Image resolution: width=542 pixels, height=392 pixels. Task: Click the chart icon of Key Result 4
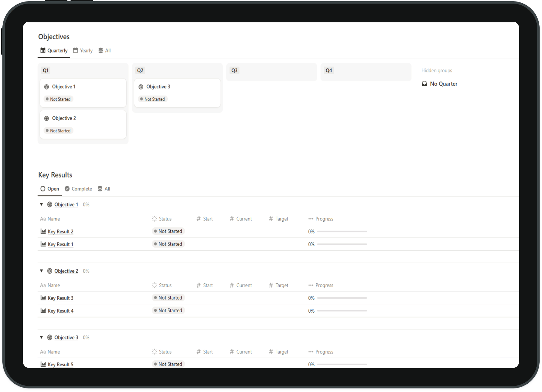point(43,311)
